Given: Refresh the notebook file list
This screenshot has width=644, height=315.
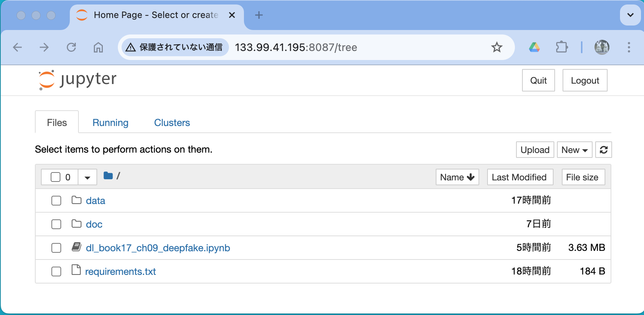Looking at the screenshot, I should [x=603, y=150].
